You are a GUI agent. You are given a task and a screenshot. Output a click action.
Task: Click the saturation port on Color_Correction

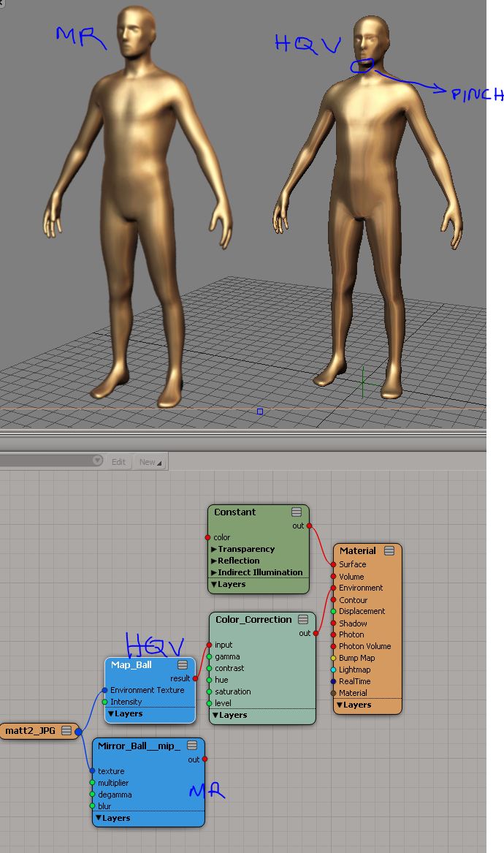coord(209,691)
